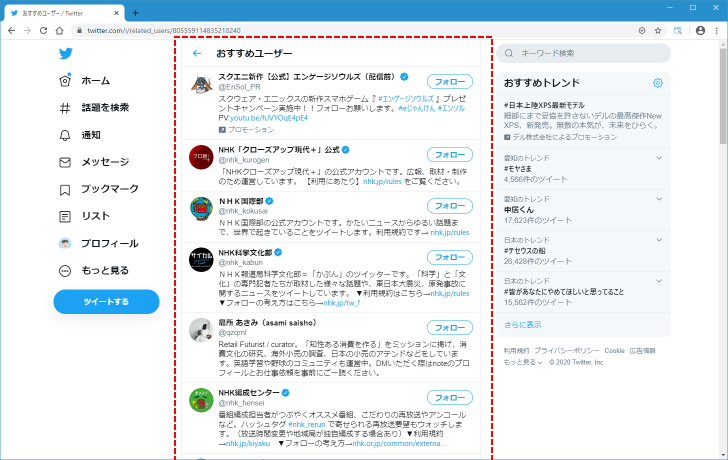Expand options for #モヤさま trend
The height and width of the screenshot is (460, 728).
coord(659,158)
